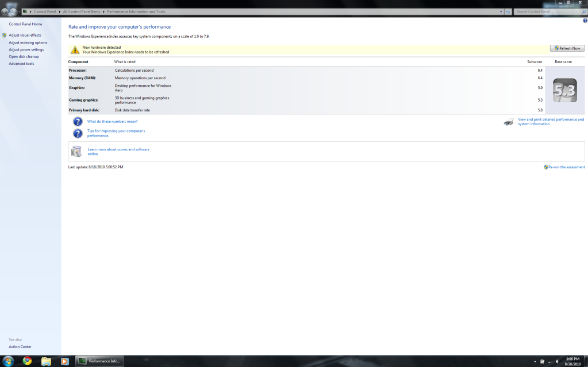Click the volume speaker tray icon
Image resolution: width=588 pixels, height=367 pixels.
558,362
